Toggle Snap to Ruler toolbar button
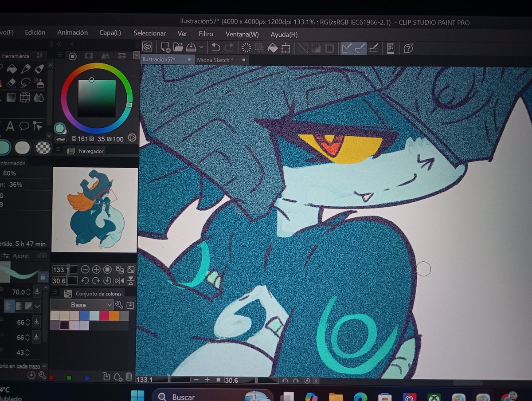This screenshot has height=401, width=532. (347, 48)
